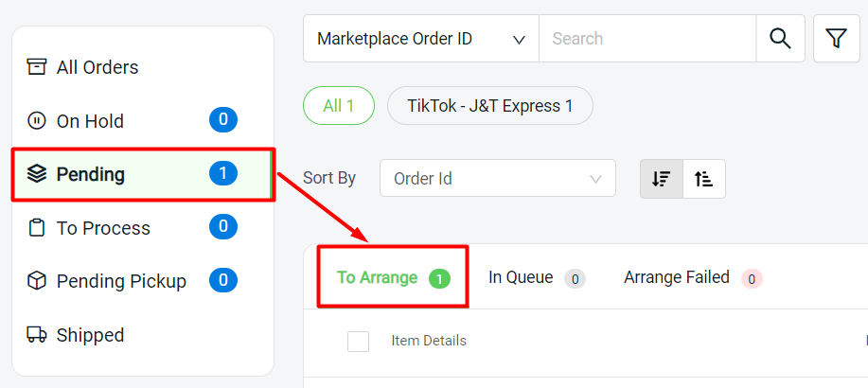Image resolution: width=868 pixels, height=388 pixels.
Task: Select the All 1 filter chip
Action: 339,105
